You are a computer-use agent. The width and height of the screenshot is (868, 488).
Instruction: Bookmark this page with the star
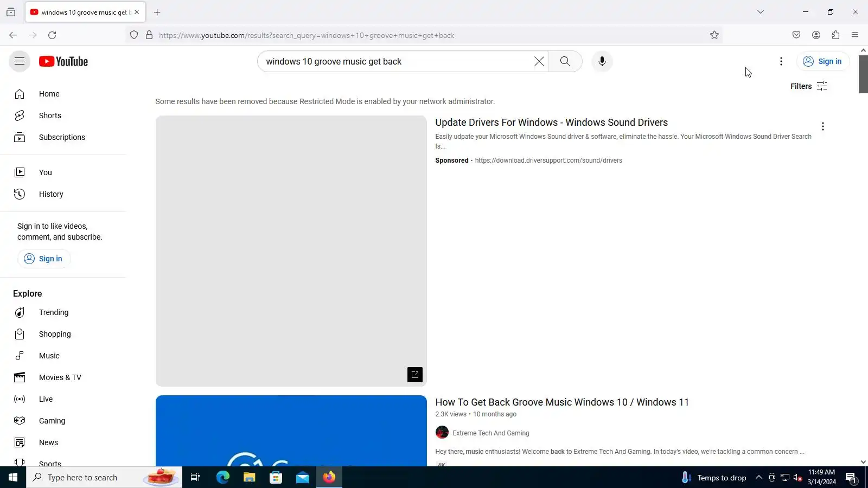[714, 35]
